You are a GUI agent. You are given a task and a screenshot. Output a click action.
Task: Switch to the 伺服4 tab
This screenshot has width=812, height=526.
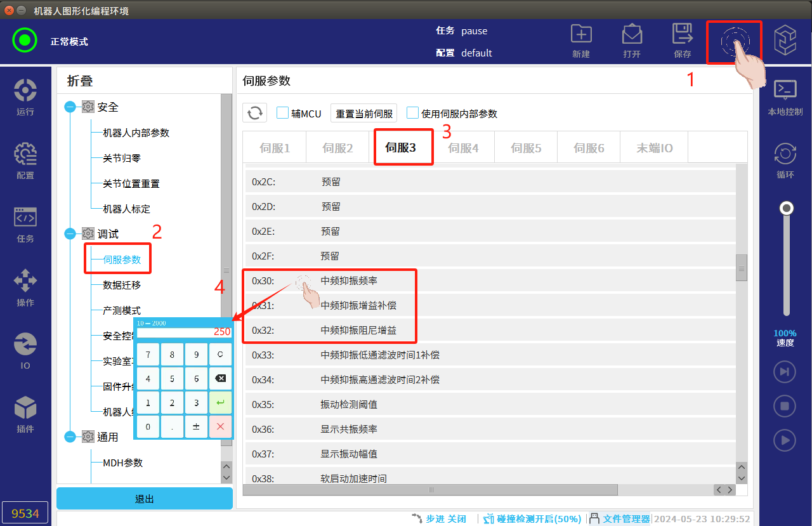click(x=463, y=148)
